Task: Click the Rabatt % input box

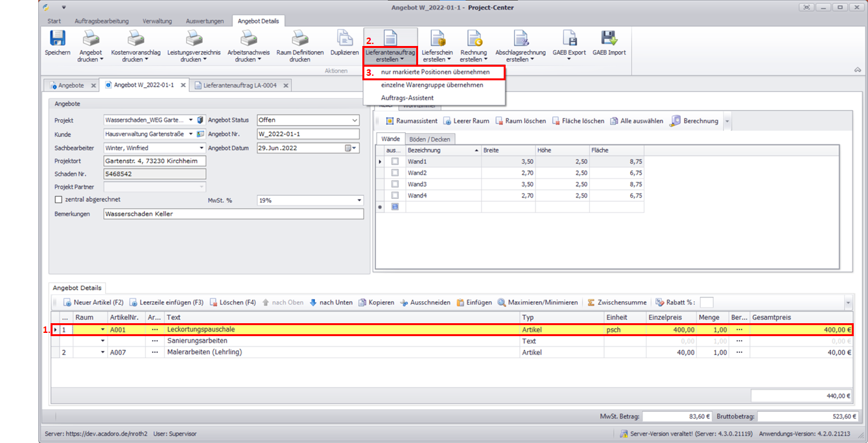Action: [706, 302]
